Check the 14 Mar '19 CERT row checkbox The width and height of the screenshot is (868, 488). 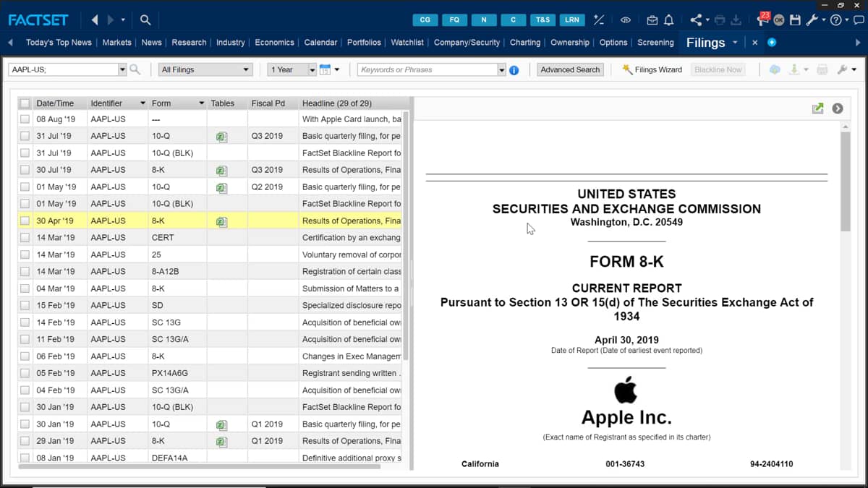[x=25, y=238]
